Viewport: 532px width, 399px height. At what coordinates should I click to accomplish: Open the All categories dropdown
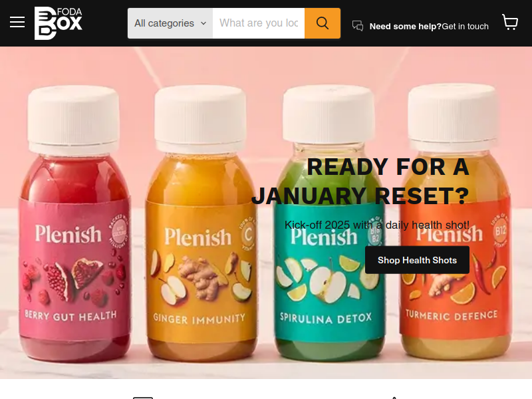pos(170,23)
